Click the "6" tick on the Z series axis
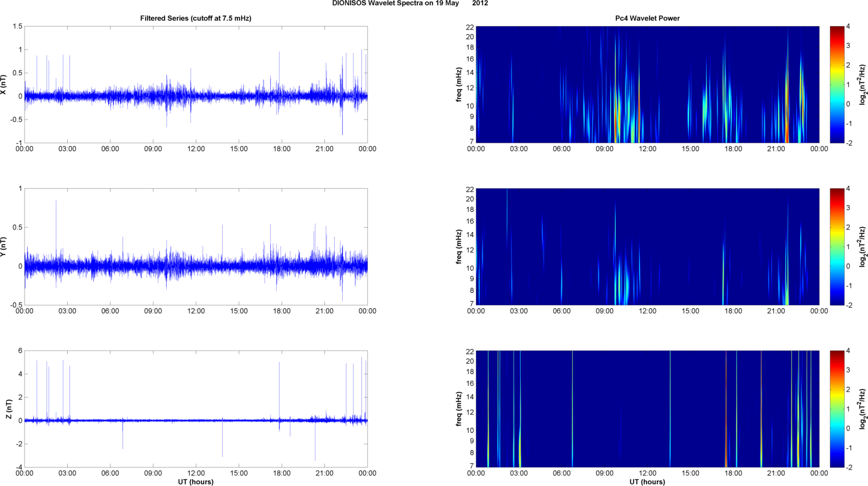 point(20,351)
